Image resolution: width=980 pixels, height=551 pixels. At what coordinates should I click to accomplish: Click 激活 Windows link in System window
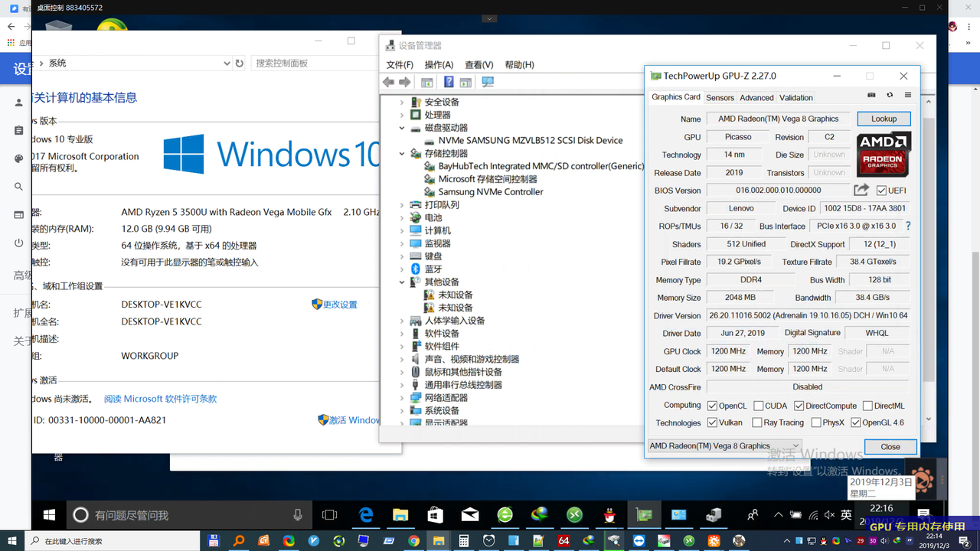[x=354, y=420]
